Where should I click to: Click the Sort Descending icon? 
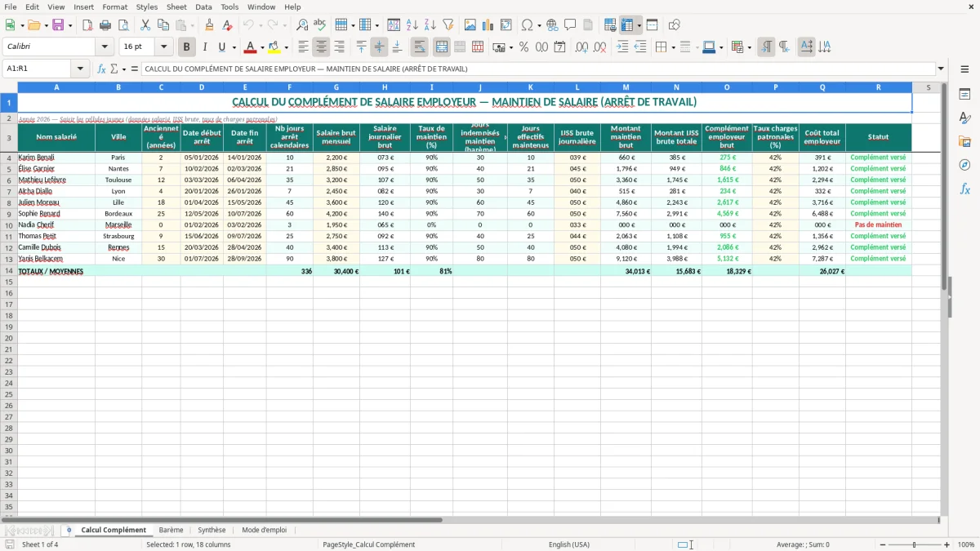click(430, 25)
